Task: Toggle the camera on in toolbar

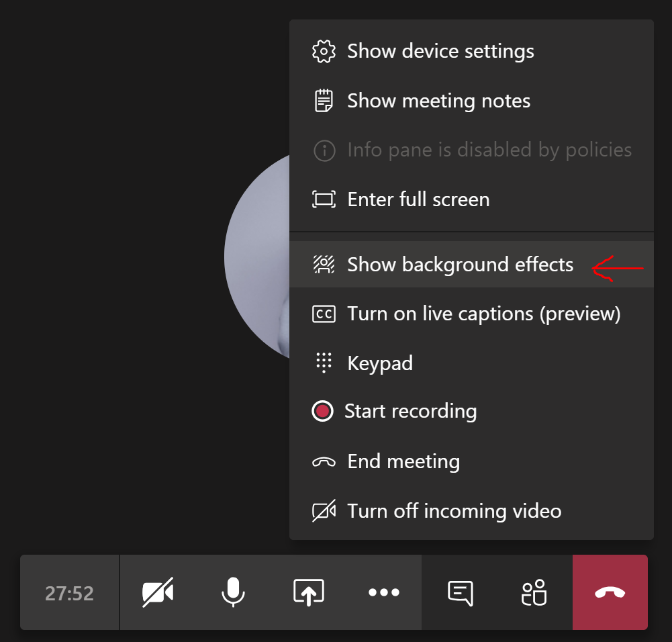Action: 158,592
